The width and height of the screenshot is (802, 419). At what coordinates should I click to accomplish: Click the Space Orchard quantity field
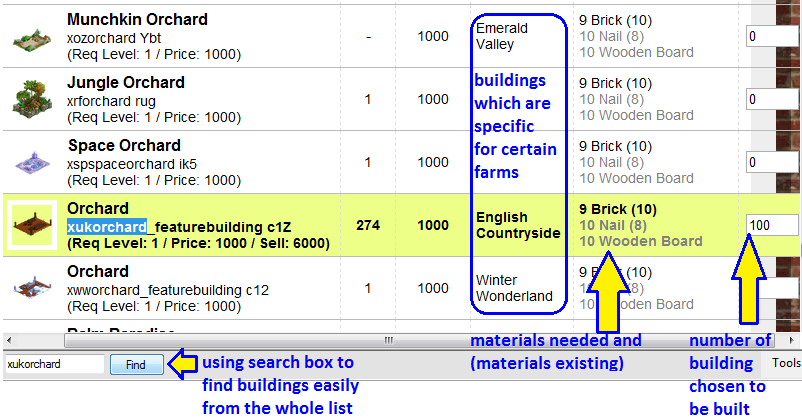(x=772, y=162)
